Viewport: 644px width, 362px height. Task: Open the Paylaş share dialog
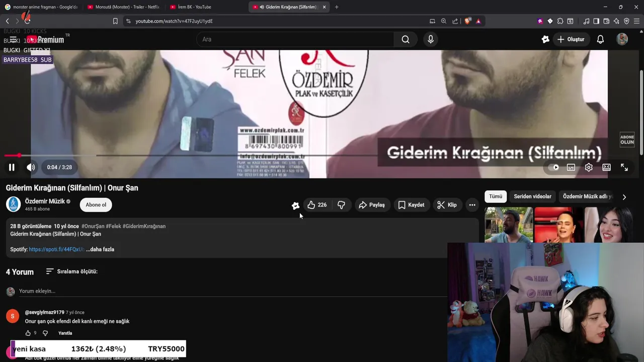pos(371,205)
